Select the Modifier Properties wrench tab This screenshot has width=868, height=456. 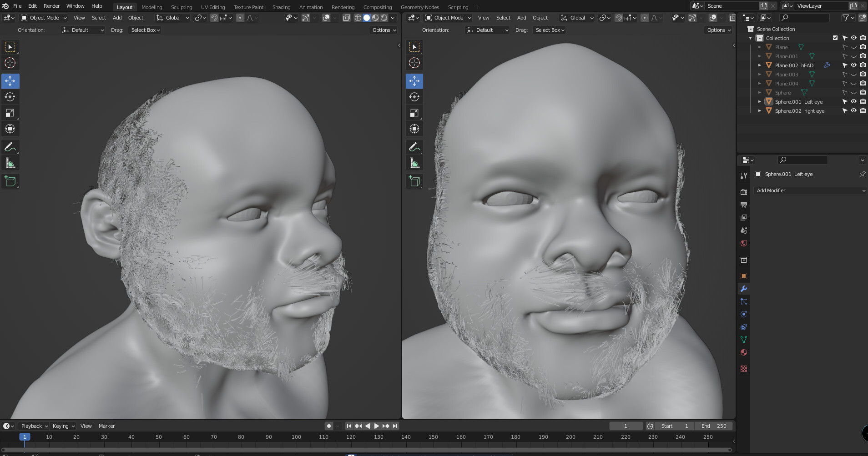click(x=744, y=289)
